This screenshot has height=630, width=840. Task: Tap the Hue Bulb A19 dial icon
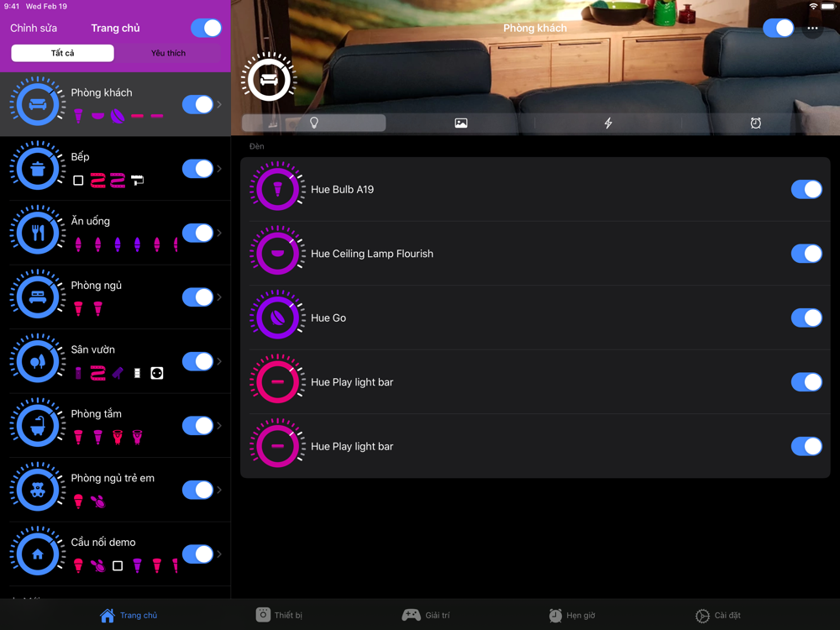point(277,189)
